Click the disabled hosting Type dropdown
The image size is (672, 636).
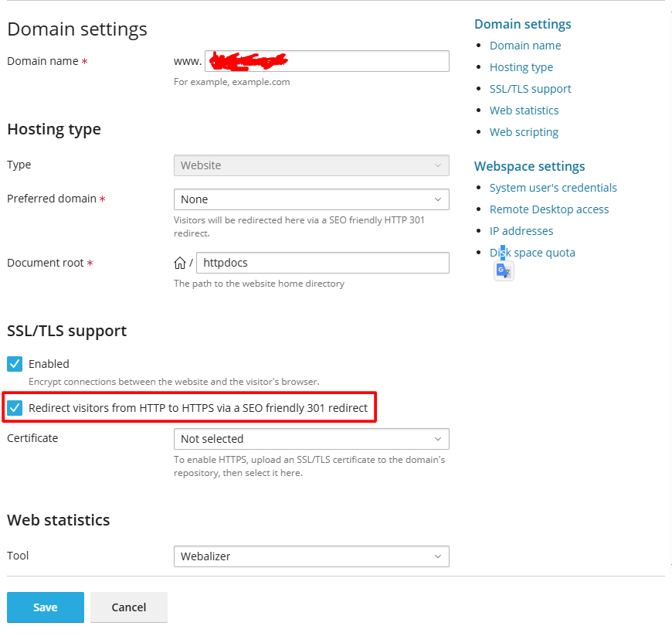pos(311,165)
